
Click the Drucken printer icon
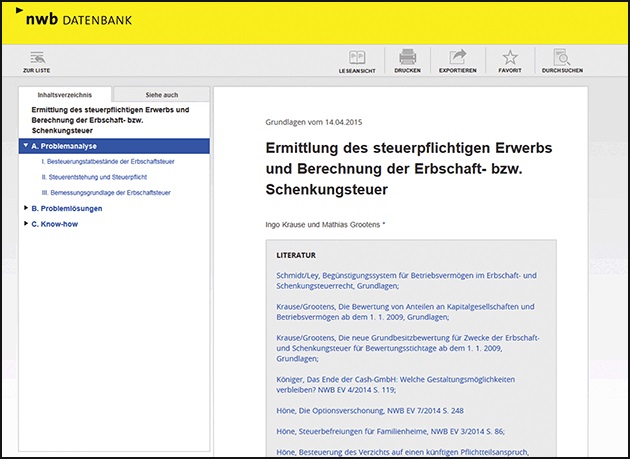point(407,59)
